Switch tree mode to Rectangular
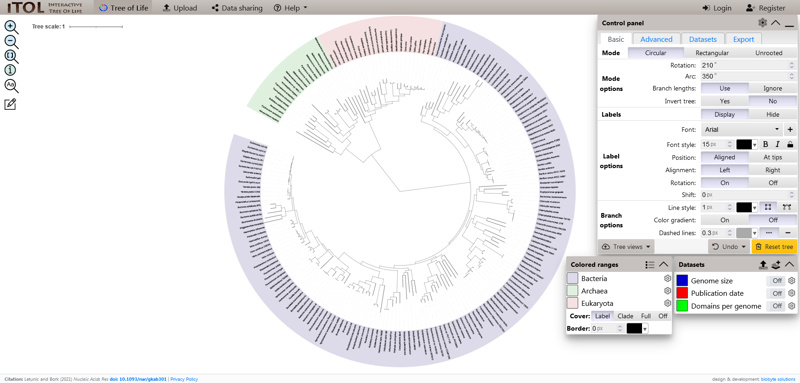The height and width of the screenshot is (383, 800). tap(712, 53)
